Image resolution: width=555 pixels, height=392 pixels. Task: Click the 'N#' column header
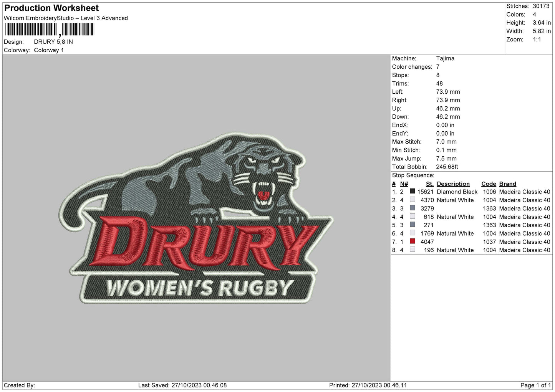pos(404,184)
